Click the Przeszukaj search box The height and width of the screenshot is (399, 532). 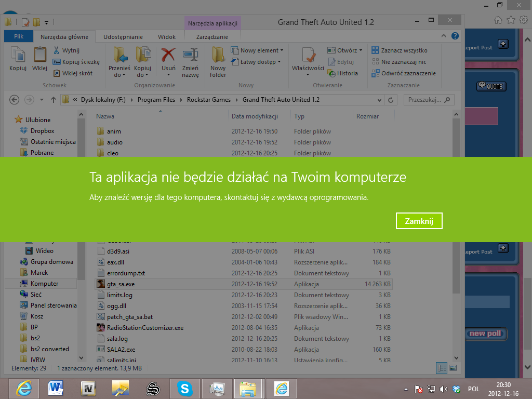tap(429, 100)
